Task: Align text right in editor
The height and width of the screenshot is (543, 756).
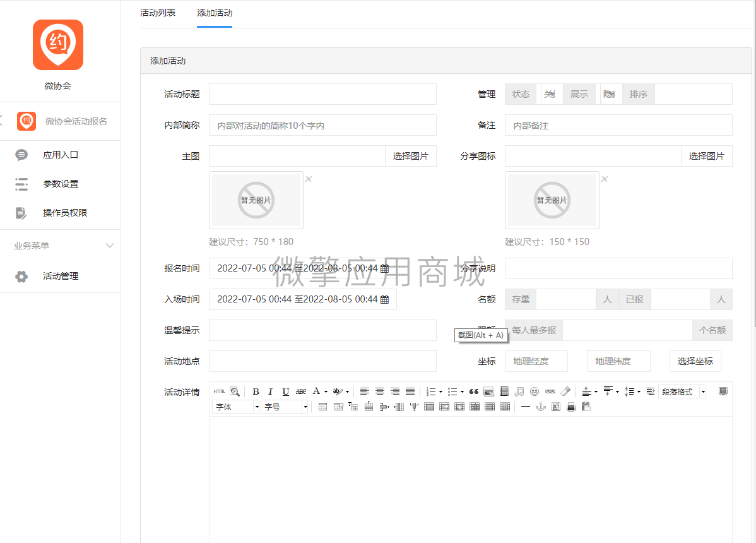Action: coord(395,391)
